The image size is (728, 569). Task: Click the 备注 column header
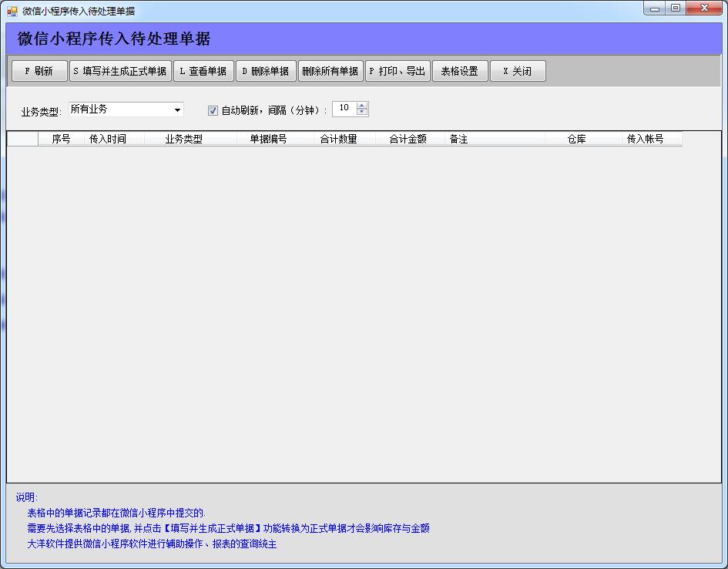pyautogui.click(x=495, y=139)
